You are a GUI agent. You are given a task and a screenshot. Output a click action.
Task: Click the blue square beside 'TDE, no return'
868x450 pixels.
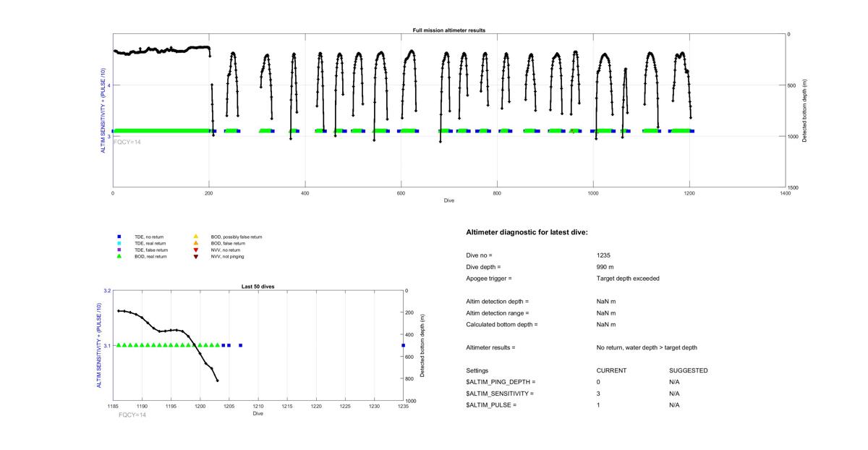[119, 237]
